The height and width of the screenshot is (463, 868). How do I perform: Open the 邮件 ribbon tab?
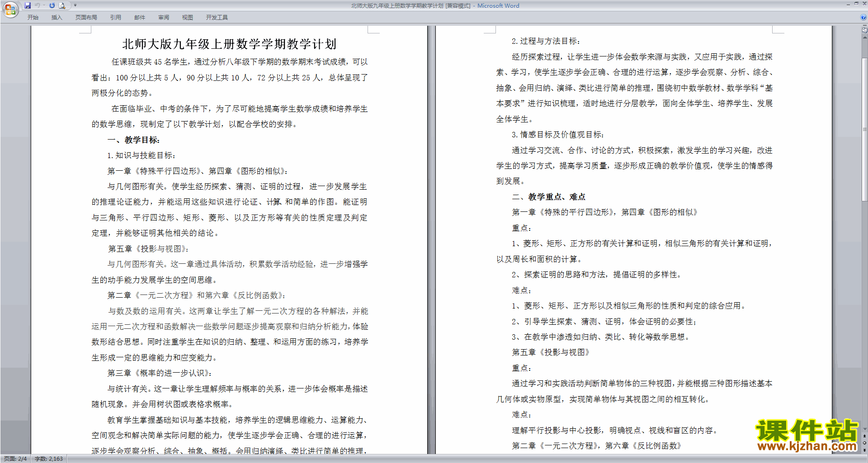(140, 18)
